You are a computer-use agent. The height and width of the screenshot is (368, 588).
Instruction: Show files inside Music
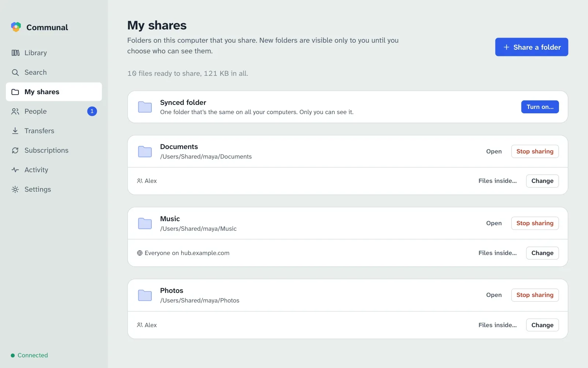coord(498,253)
